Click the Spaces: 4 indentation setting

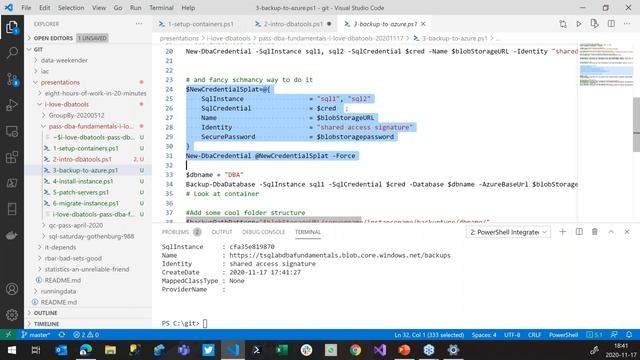tap(484, 335)
